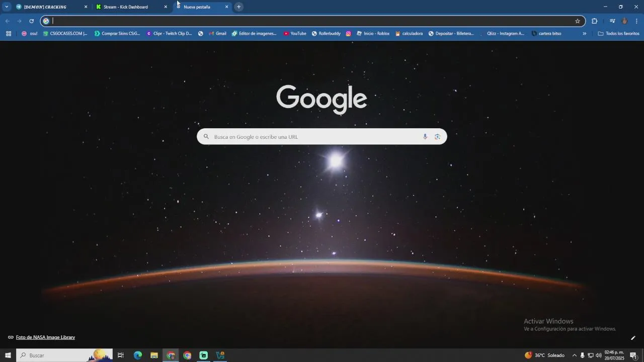Start voice search with microphone icon
Image resolution: width=644 pixels, height=362 pixels.
click(425, 137)
